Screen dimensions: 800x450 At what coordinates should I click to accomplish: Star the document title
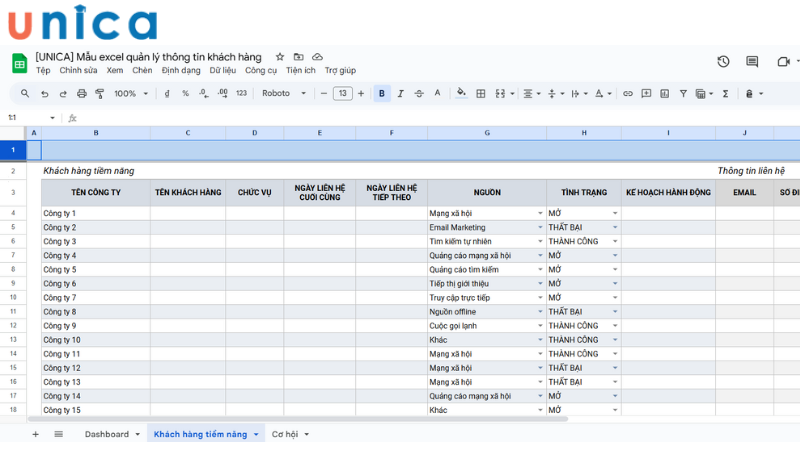click(x=280, y=57)
